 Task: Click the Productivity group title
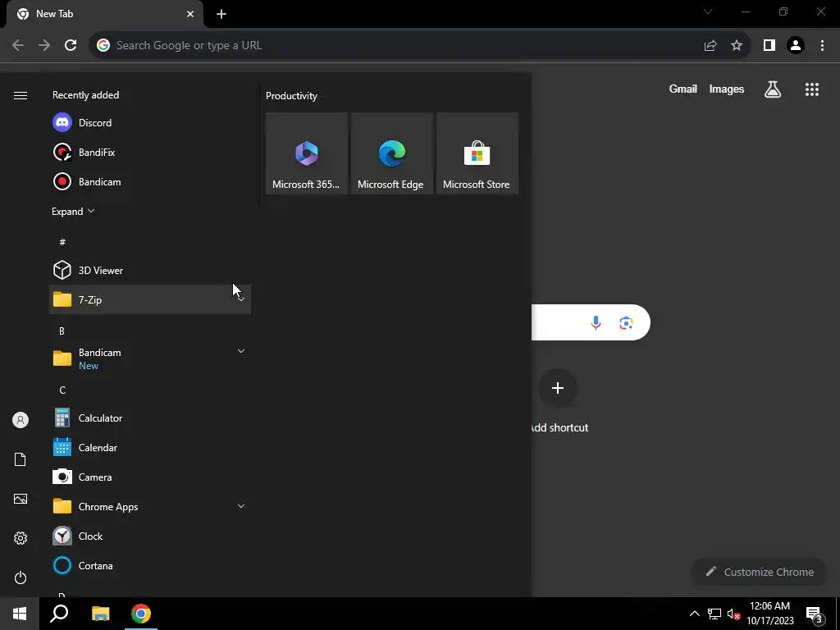click(291, 96)
